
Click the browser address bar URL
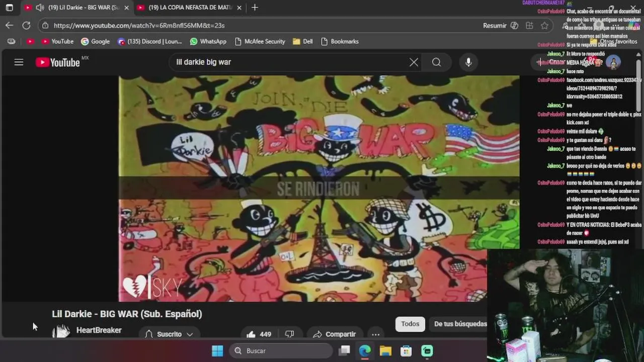pos(139,25)
